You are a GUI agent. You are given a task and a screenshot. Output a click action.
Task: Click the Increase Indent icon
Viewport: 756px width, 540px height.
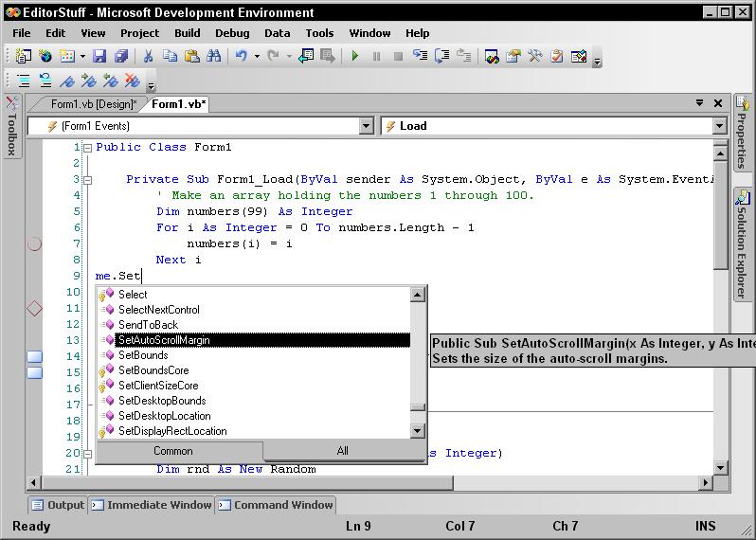23,80
